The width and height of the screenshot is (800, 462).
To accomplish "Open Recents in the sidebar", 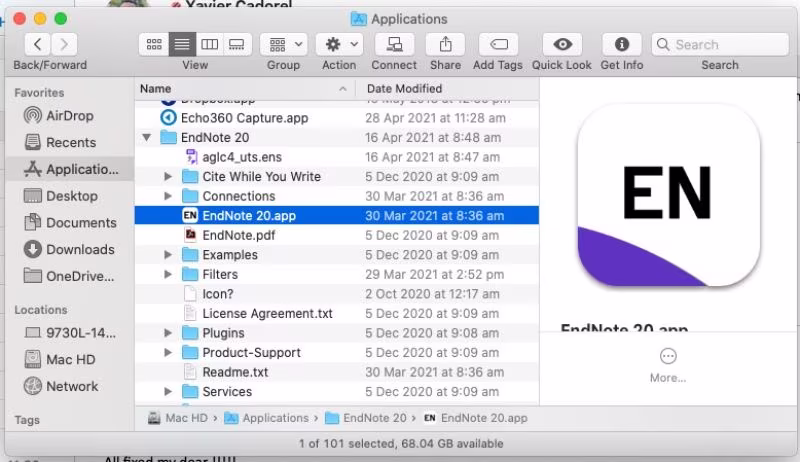I will (70, 142).
